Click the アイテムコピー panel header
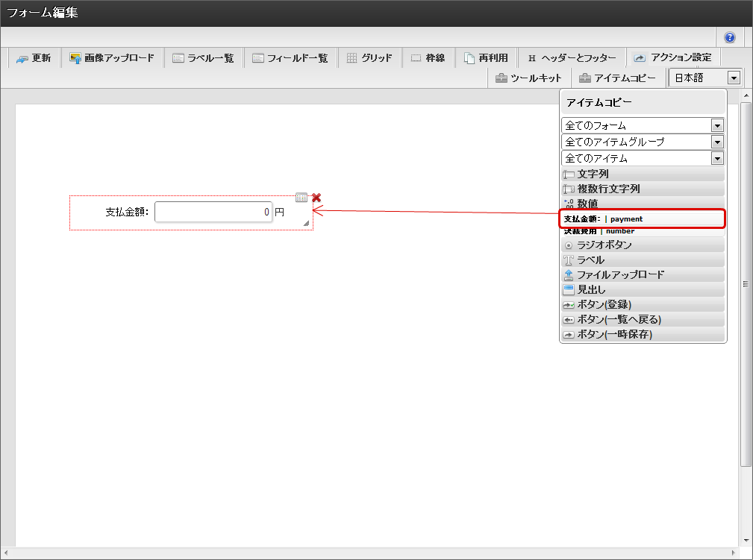Image resolution: width=753 pixels, height=560 pixels. [643, 102]
